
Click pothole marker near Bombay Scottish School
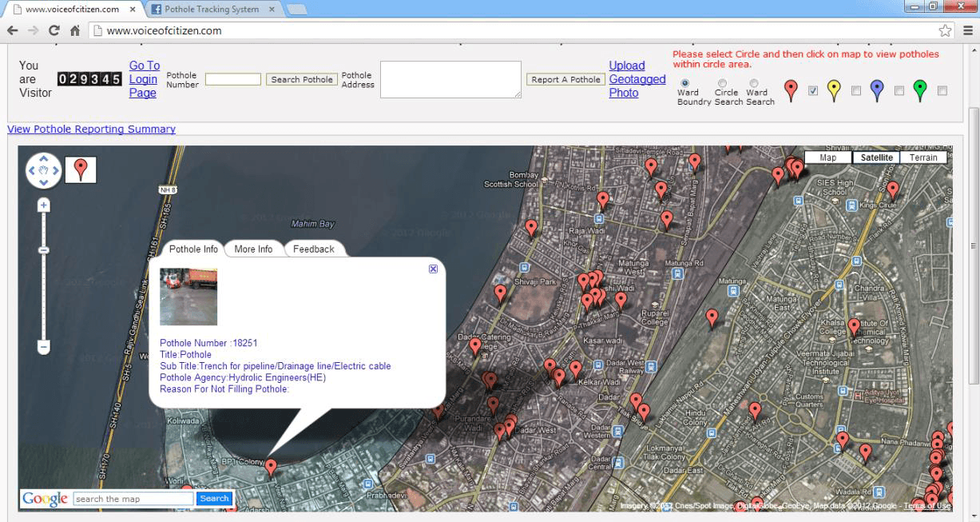(531, 229)
